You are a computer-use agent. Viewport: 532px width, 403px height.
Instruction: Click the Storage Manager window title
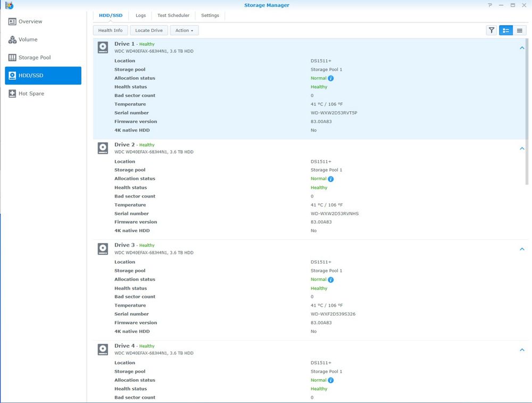click(267, 5)
